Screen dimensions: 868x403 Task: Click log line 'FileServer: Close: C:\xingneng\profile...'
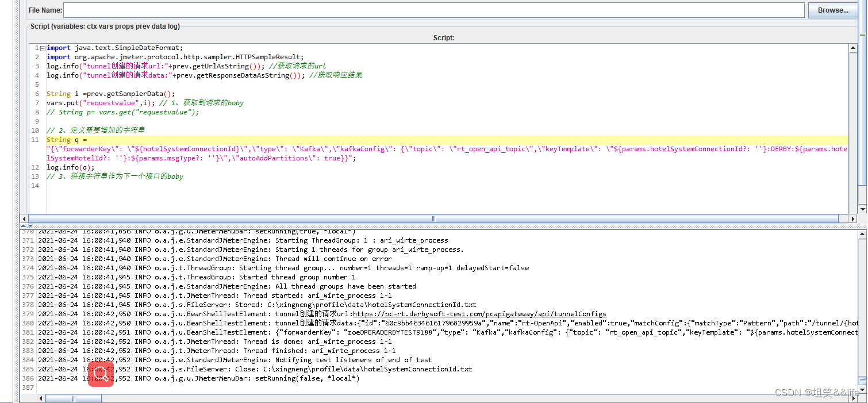coord(255,369)
